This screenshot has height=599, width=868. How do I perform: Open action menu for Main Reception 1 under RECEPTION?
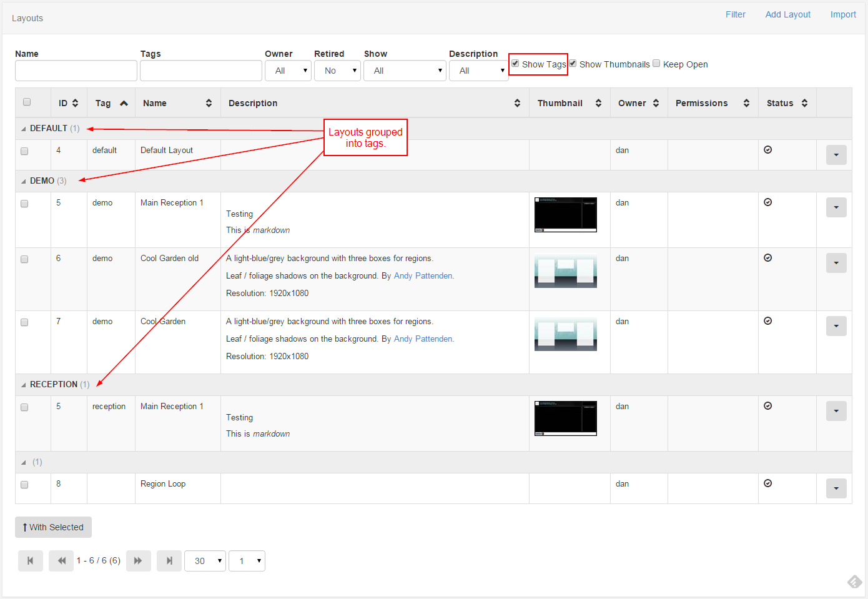click(836, 411)
